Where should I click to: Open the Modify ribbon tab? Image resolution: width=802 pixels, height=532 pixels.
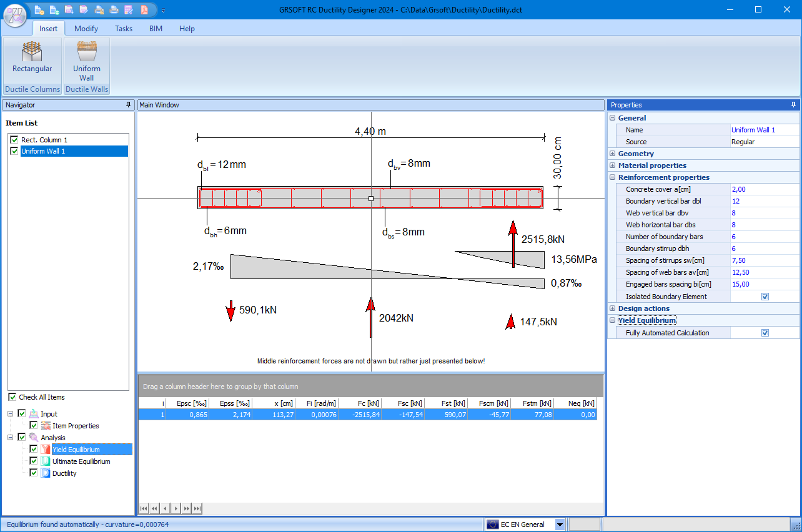86,29
